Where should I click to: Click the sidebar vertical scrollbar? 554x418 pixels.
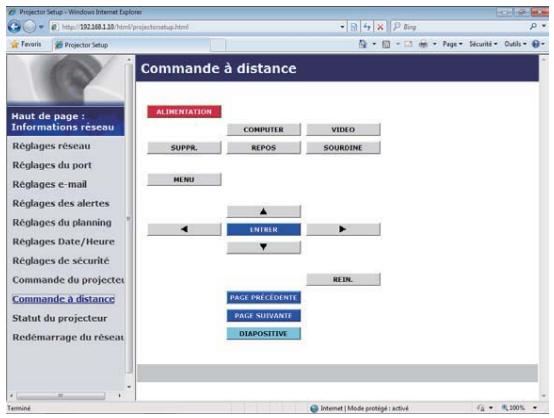point(129,219)
